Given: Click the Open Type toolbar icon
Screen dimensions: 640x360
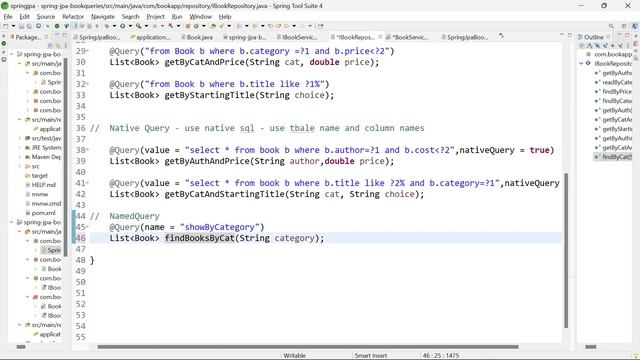Looking at the screenshot, I should pos(212,26).
